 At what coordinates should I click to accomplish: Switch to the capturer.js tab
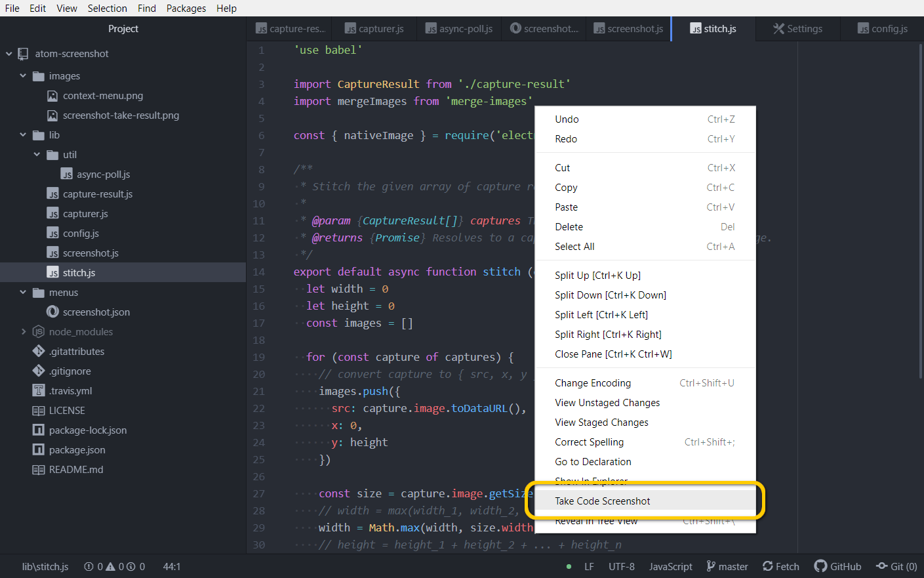tap(374, 29)
